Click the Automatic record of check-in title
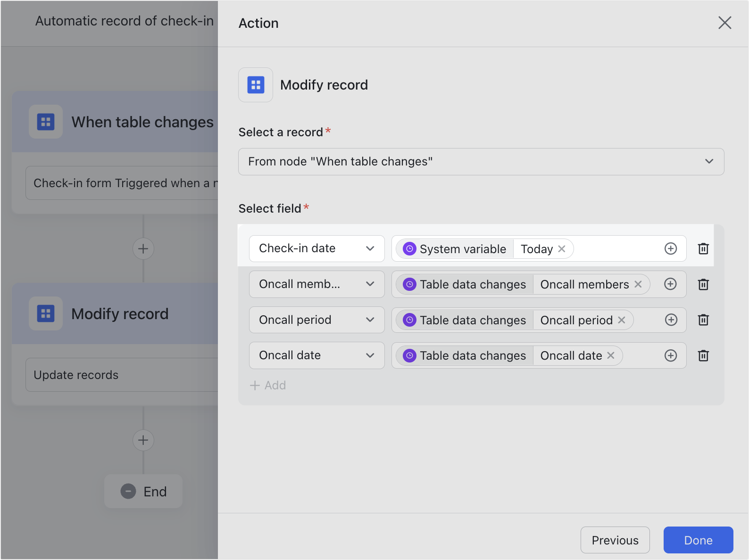The width and height of the screenshot is (749, 560). tap(125, 21)
